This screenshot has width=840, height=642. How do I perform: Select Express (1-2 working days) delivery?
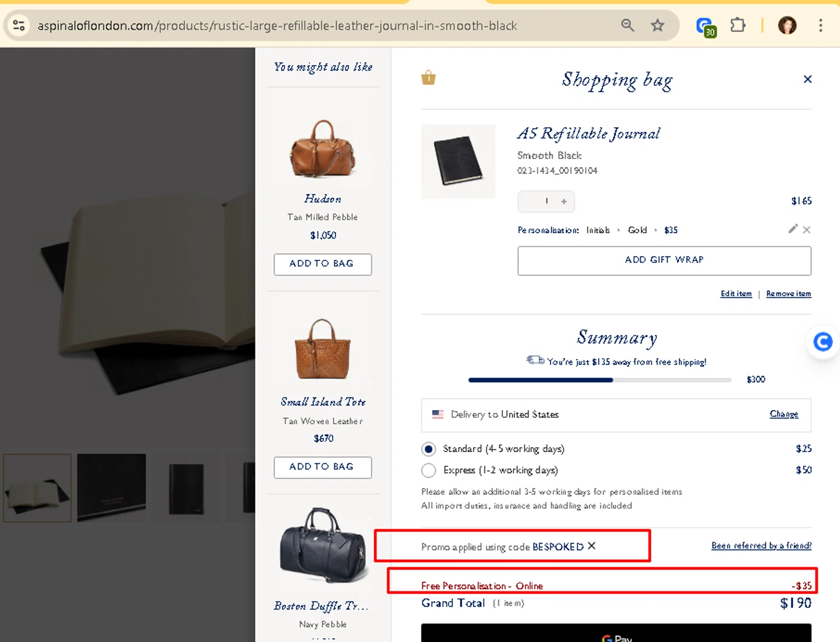pos(428,470)
